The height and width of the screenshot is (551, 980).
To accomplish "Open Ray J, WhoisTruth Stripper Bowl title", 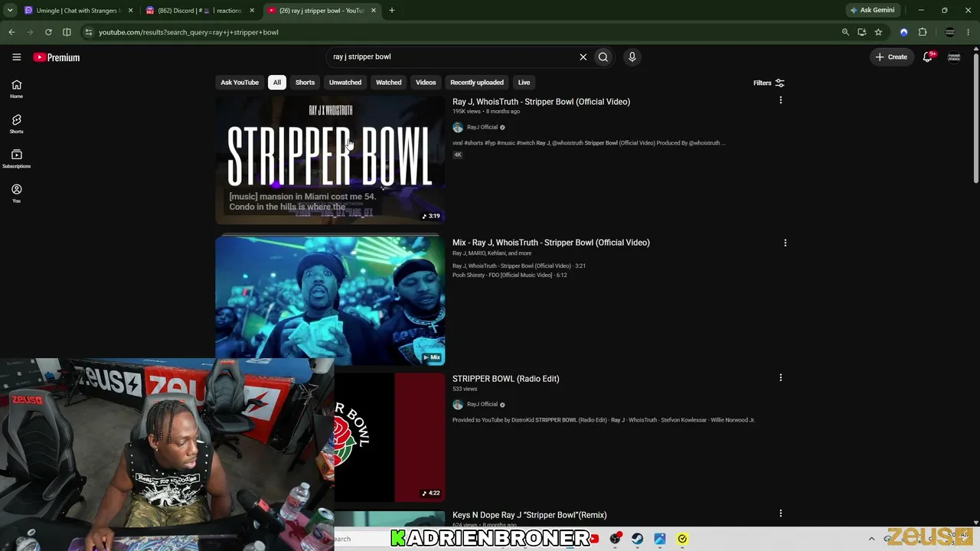I will 541,102.
